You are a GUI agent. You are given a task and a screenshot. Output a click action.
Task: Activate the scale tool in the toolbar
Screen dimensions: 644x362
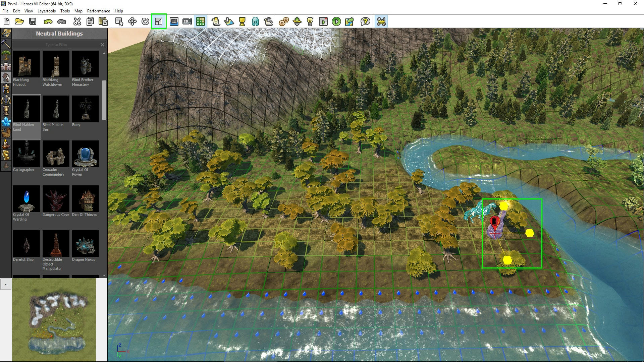tap(159, 22)
